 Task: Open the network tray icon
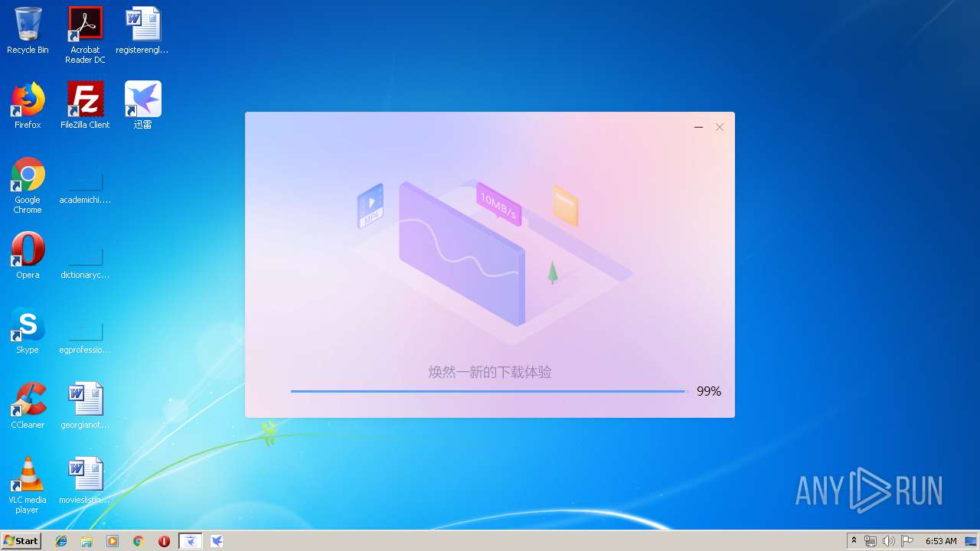(x=871, y=541)
